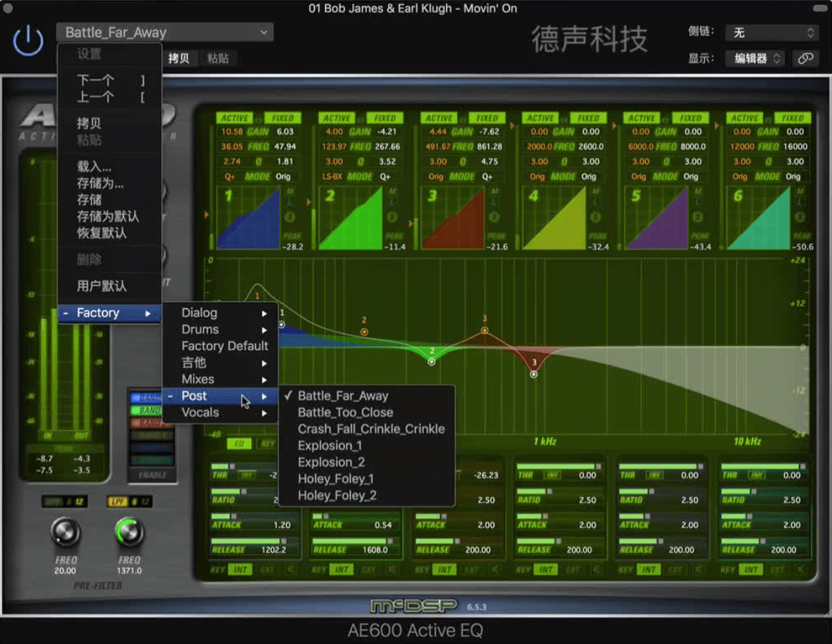This screenshot has width=832, height=644.
Task: Choose 存储为... save as menu item
Action: 109,184
